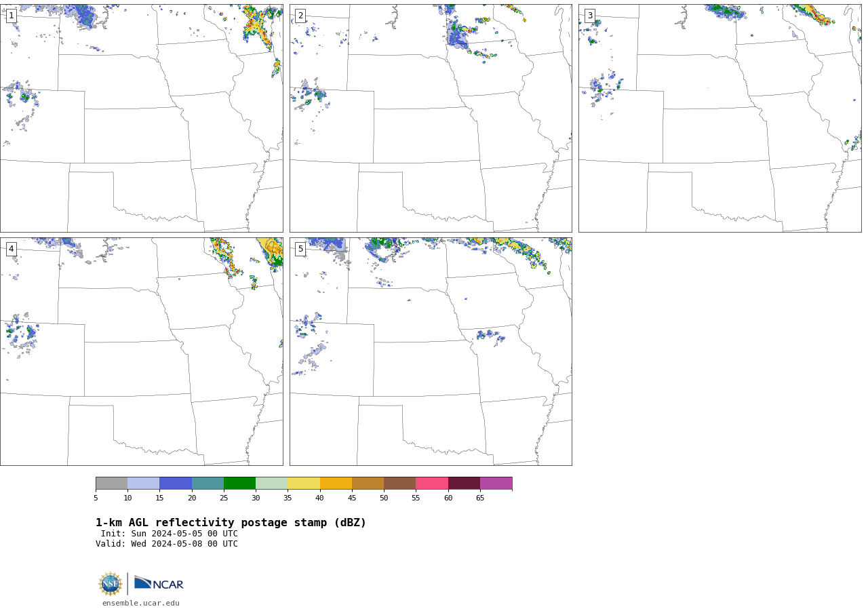Click the Valid: Wed 2024-05-08 text

[167, 544]
